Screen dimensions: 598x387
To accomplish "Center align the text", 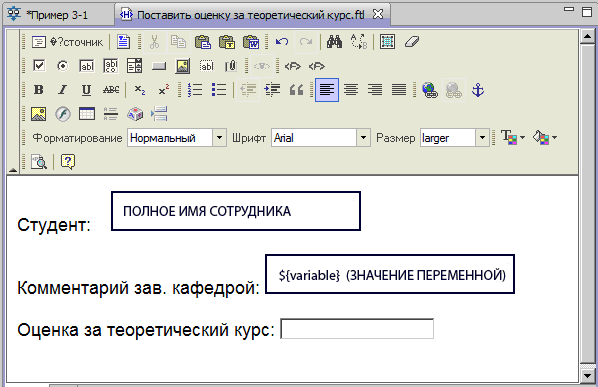I will [x=351, y=90].
